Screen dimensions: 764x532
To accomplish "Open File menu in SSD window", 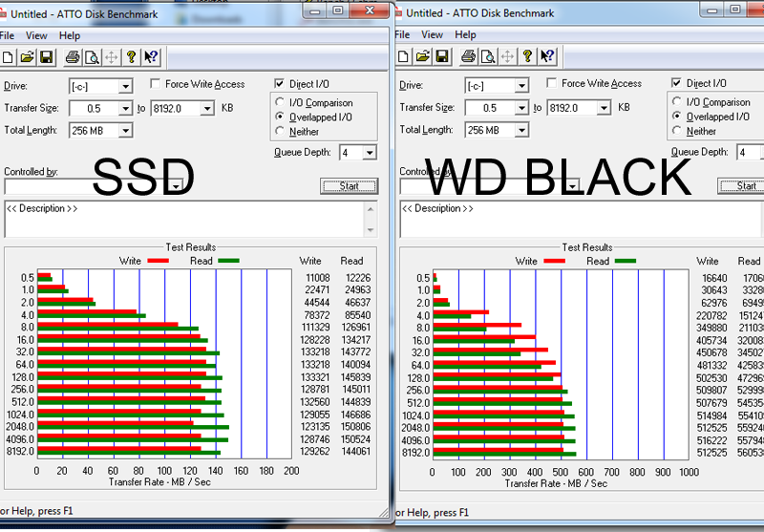I will pyautogui.click(x=7, y=35).
